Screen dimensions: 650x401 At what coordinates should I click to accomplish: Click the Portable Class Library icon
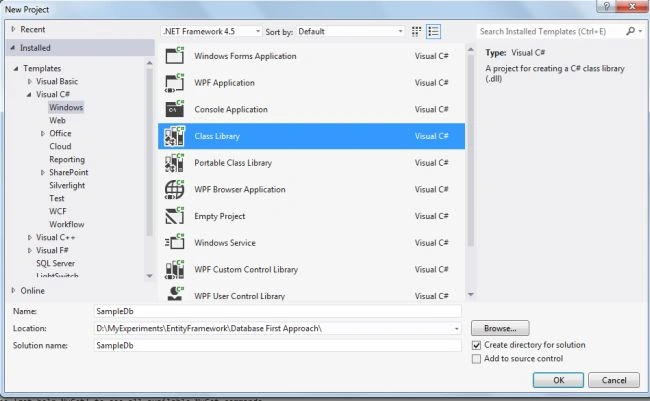click(175, 163)
